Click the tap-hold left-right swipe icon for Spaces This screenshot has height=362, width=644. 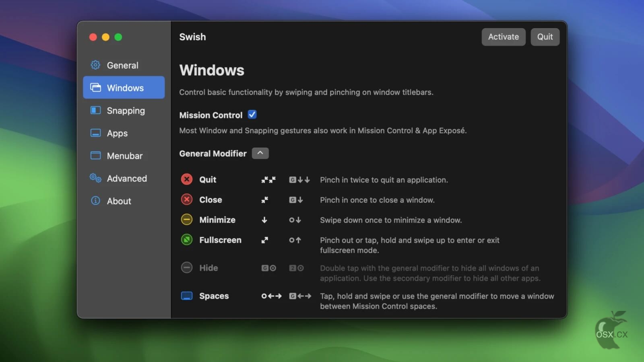pos(272,296)
